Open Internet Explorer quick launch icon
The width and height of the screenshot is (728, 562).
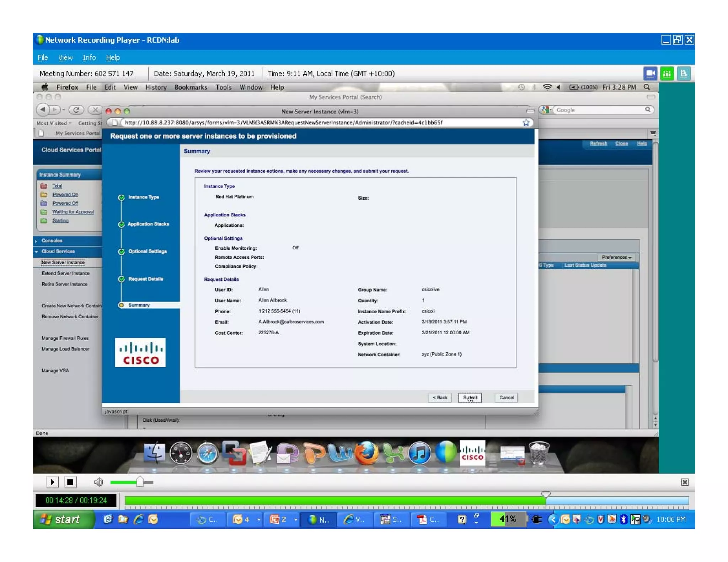click(138, 519)
